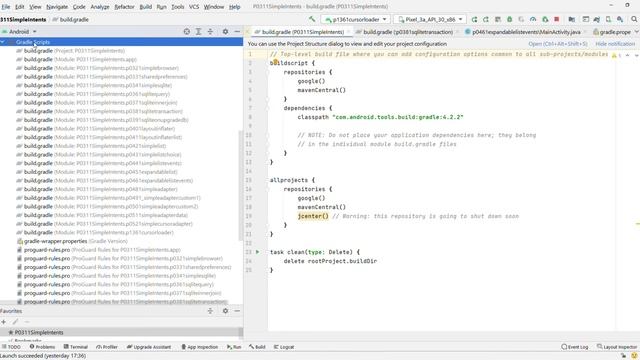Click the warning indicator in editor corner
The width and height of the screenshot is (640, 360).
coord(614,55)
